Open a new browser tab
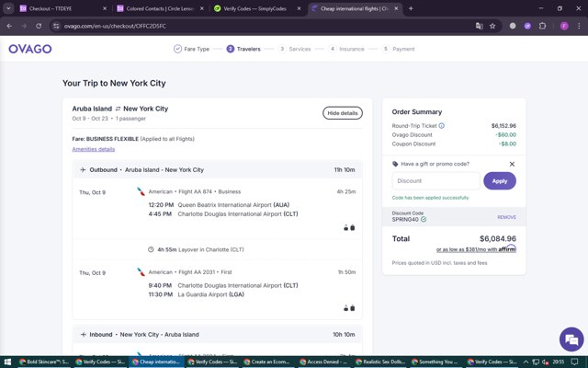The height and width of the screenshot is (368, 588). coord(411,8)
